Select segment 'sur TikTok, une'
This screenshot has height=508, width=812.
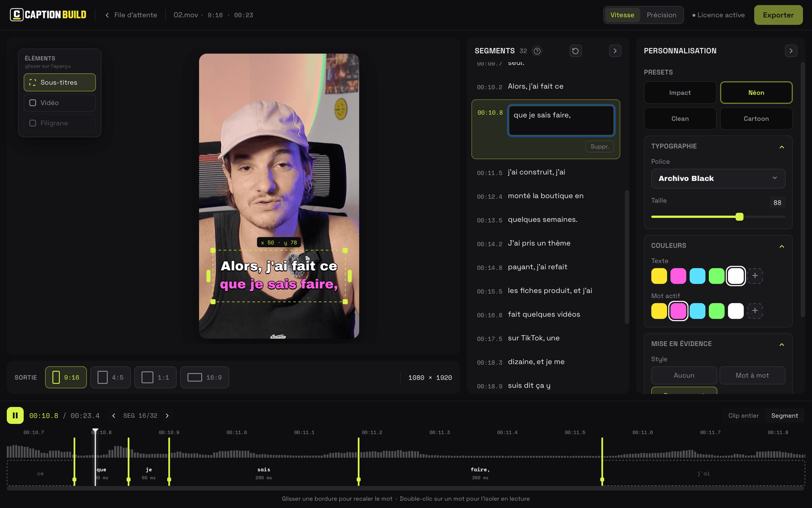(x=546, y=338)
